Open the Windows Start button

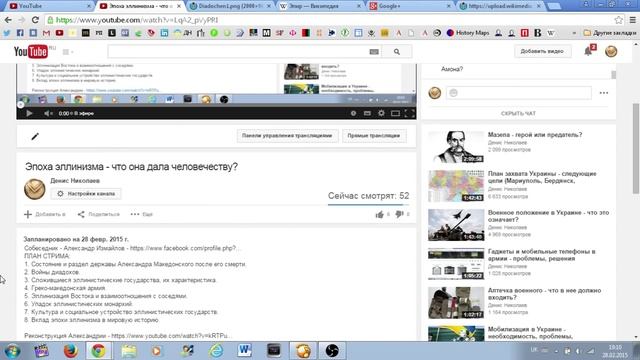13,351
